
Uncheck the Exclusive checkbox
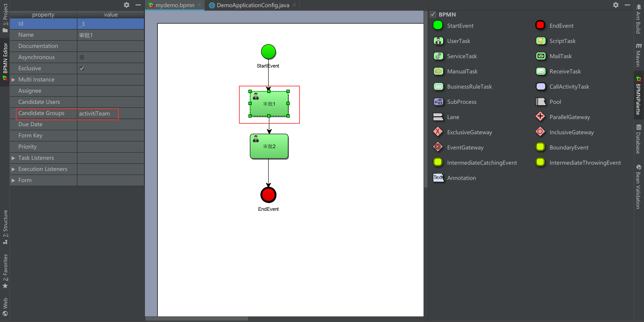[x=82, y=68]
